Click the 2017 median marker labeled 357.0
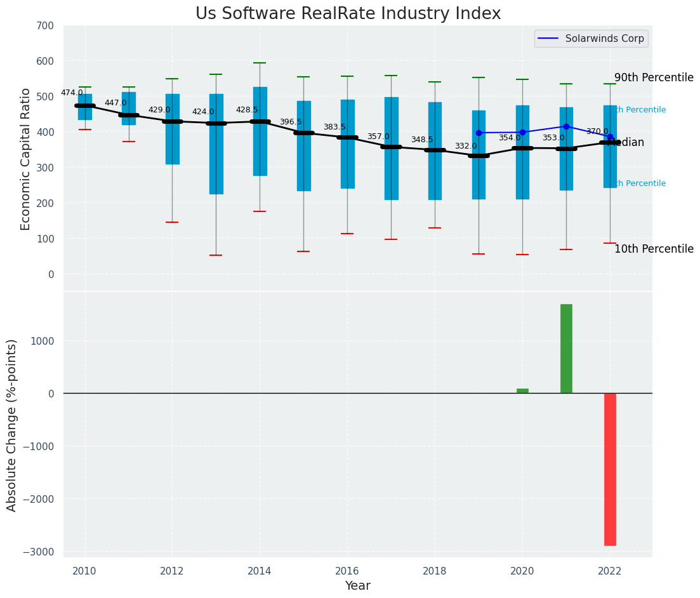Image resolution: width=700 pixels, height=598 pixels. pos(392,147)
